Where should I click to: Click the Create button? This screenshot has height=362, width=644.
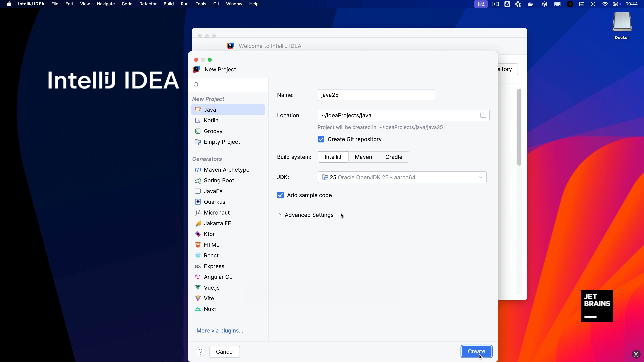[476, 351]
